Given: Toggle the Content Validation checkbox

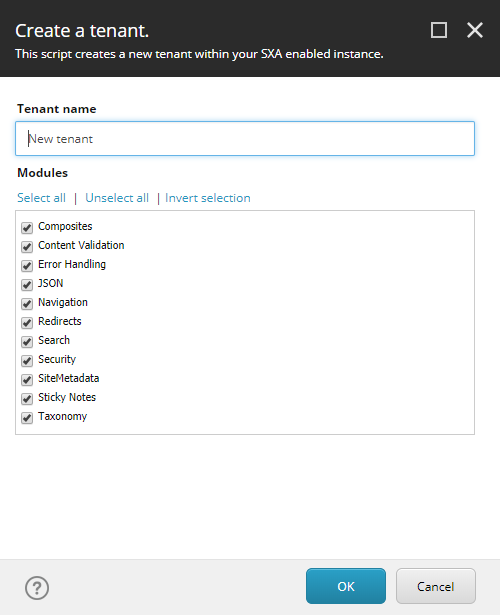Looking at the screenshot, I should (27, 246).
